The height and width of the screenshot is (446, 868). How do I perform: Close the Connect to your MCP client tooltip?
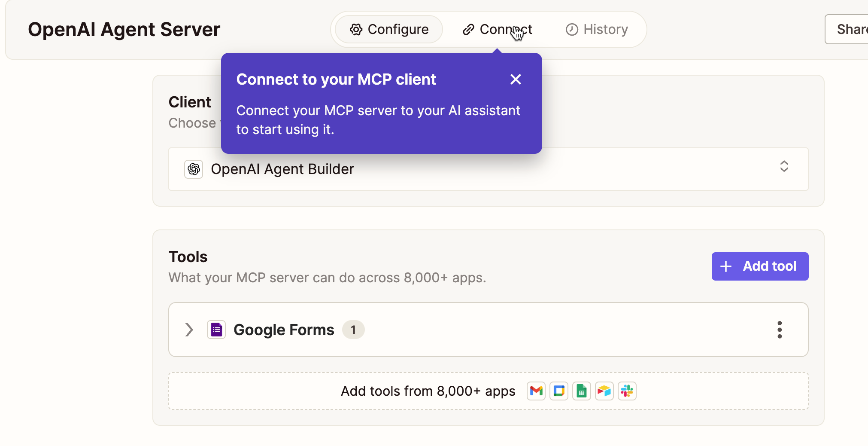click(x=516, y=79)
